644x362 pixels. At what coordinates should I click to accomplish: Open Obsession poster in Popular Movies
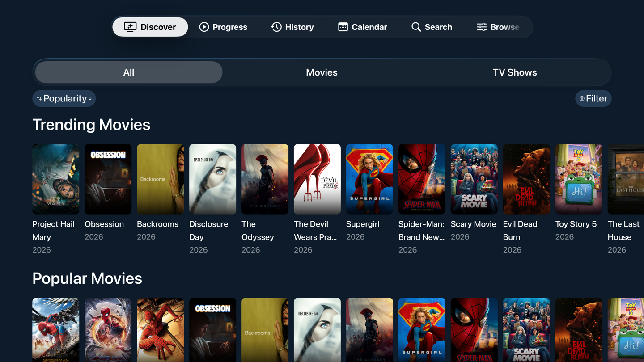click(212, 330)
